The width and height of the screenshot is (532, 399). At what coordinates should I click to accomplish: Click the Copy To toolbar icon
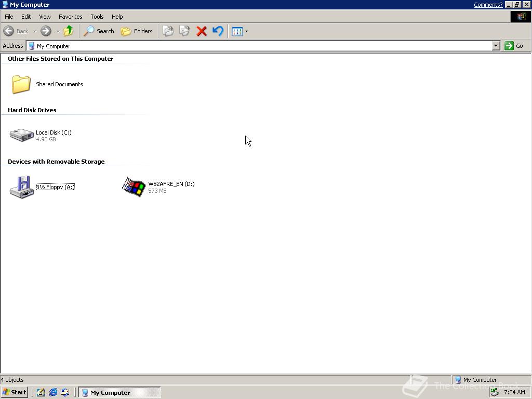[x=184, y=31]
